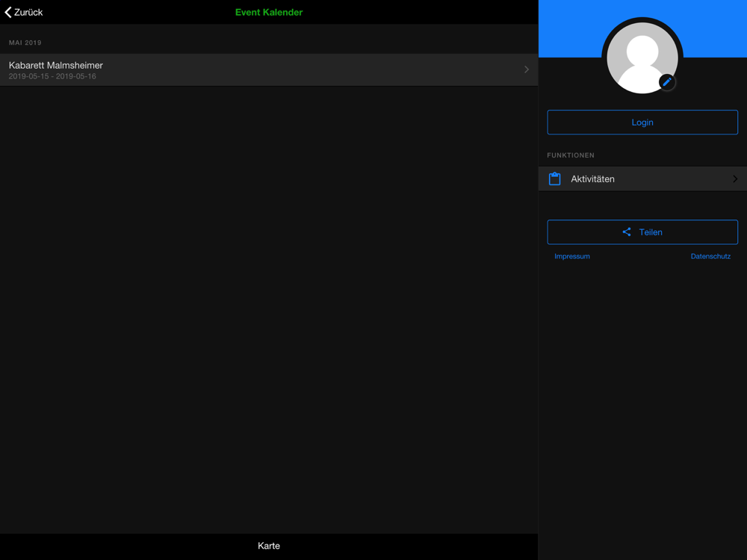Expand Aktivitäten with its chevron arrow

pos(735,179)
